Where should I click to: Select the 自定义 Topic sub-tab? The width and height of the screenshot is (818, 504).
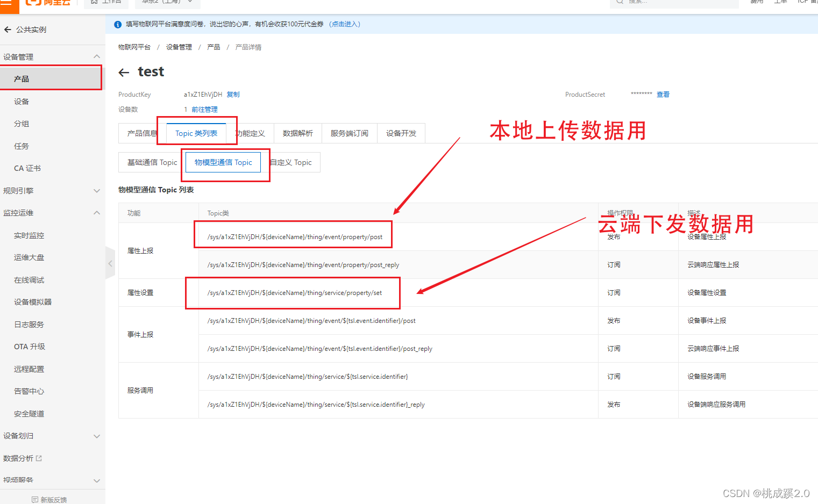tap(290, 162)
